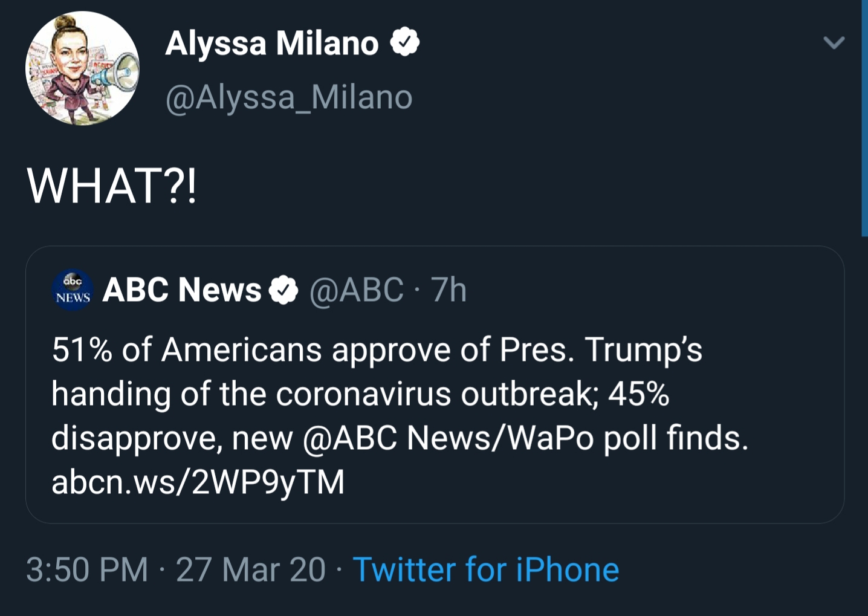Click the 27 Mar 20 date
Screen dimensions: 868x616
251,570
